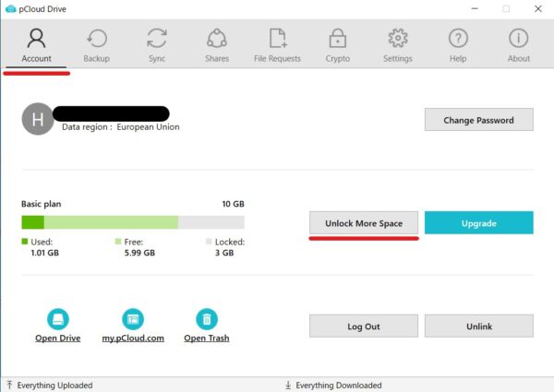554x392 pixels.
Task: Go to the Shares tab
Action: coord(217,45)
